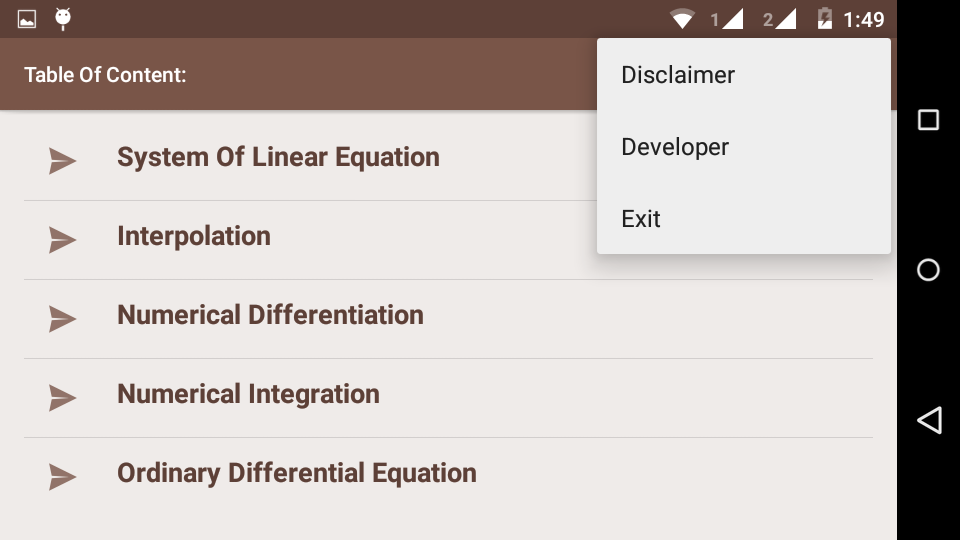This screenshot has width=960, height=540.
Task: Tap the Android debug notification icon
Action: pos(63,18)
